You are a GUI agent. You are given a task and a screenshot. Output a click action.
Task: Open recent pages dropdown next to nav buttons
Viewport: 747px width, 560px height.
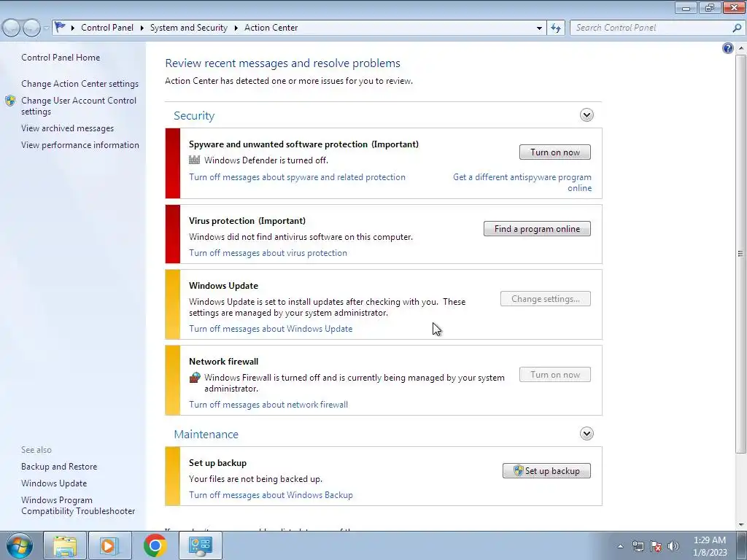click(46, 28)
